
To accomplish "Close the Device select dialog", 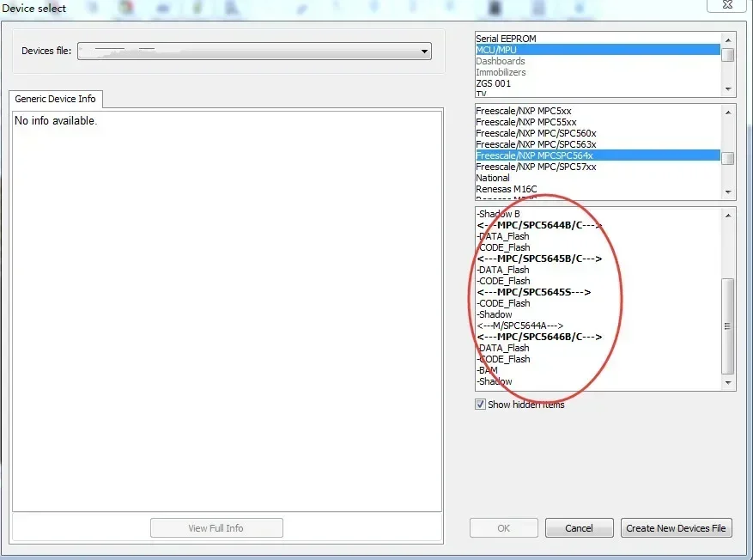I will click(727, 5).
